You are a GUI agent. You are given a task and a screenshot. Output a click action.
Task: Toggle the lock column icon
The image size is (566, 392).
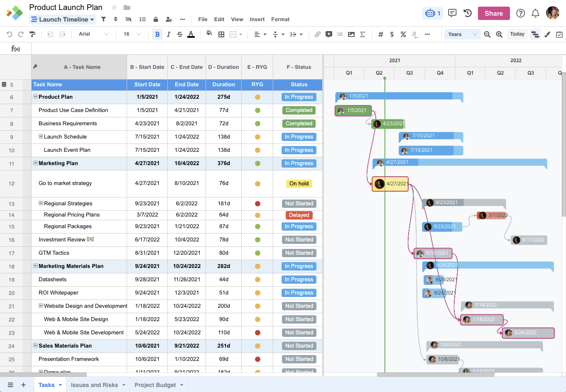point(156,19)
